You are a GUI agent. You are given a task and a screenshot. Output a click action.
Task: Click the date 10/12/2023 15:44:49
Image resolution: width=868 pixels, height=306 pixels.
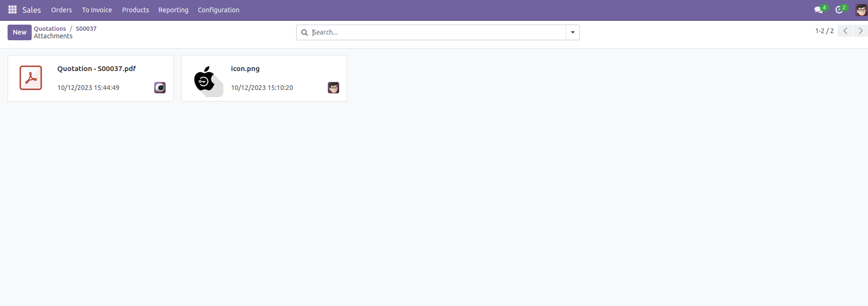click(88, 88)
